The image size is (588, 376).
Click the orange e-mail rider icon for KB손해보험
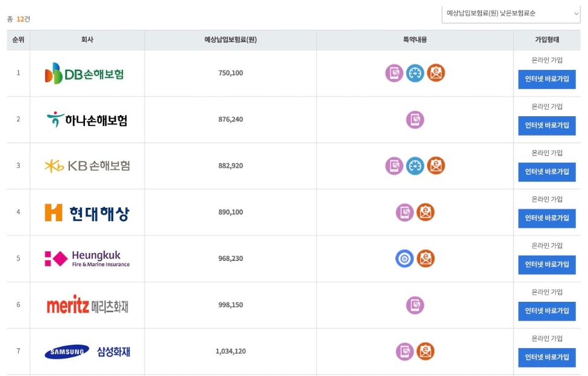436,166
